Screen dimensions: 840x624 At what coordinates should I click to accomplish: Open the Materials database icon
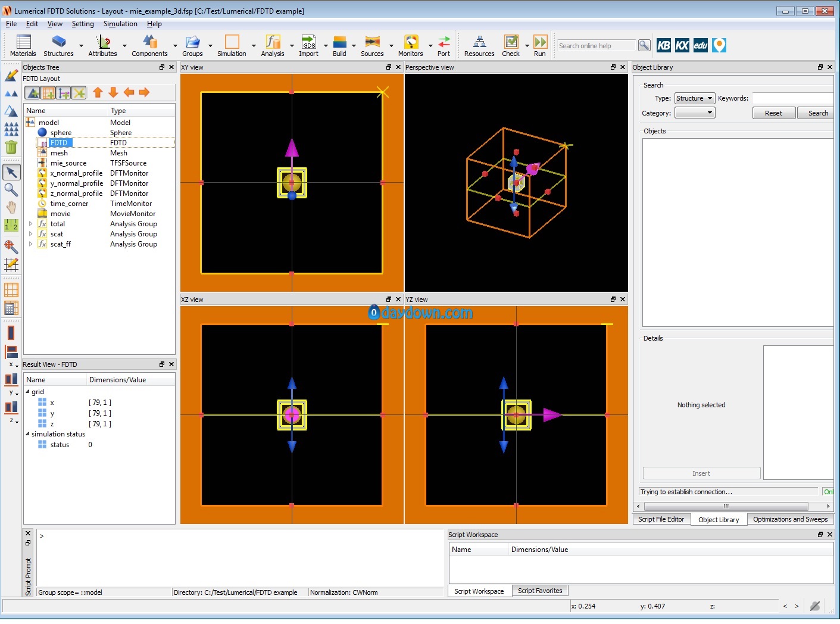coord(23,42)
